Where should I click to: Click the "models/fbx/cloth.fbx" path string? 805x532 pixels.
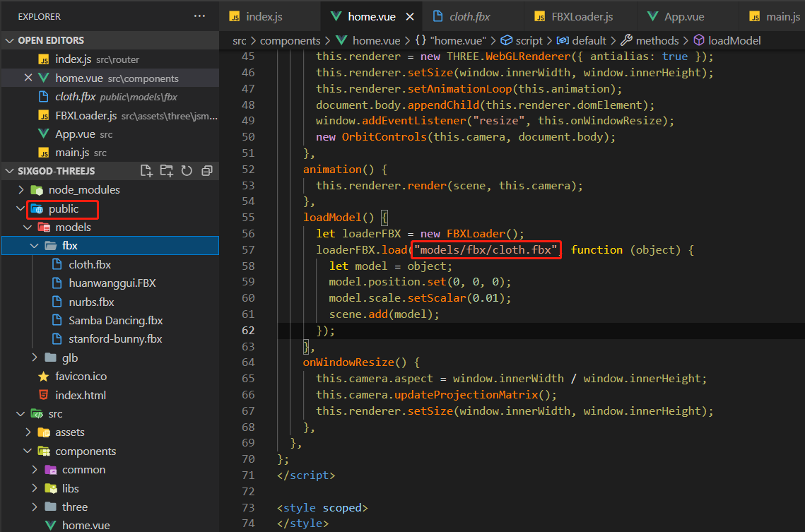486,250
